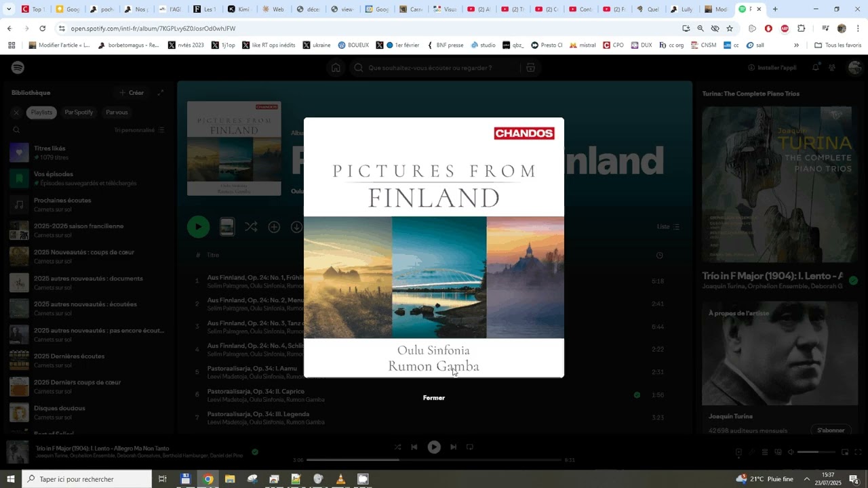Play the album with the green play button
The height and width of the screenshot is (488, 868).
pyautogui.click(x=198, y=227)
